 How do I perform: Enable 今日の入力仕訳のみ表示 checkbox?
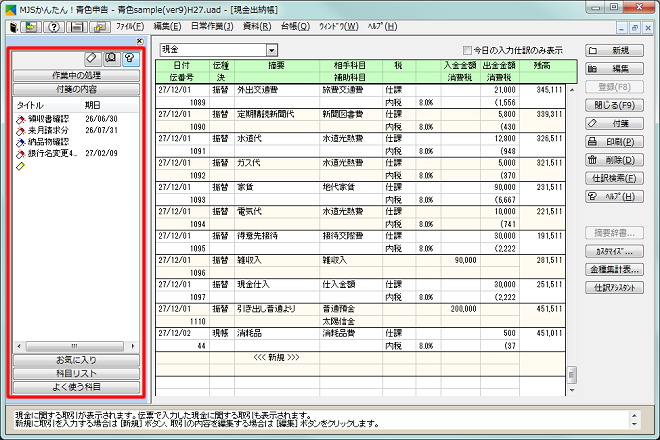coord(467,49)
